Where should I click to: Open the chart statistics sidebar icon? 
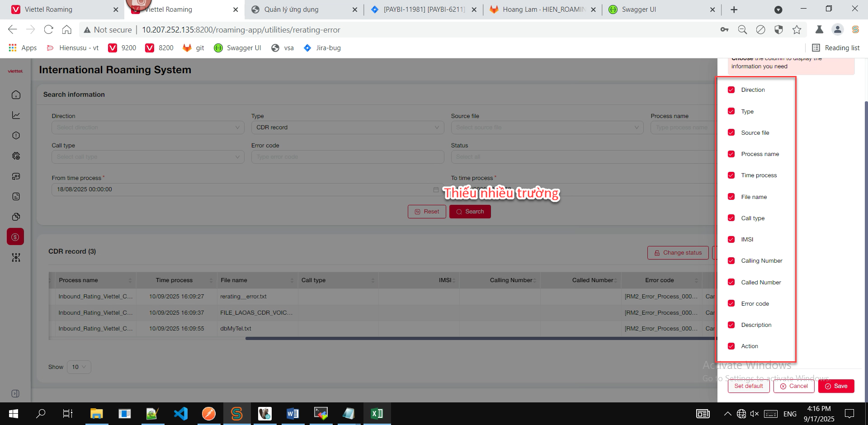16,115
